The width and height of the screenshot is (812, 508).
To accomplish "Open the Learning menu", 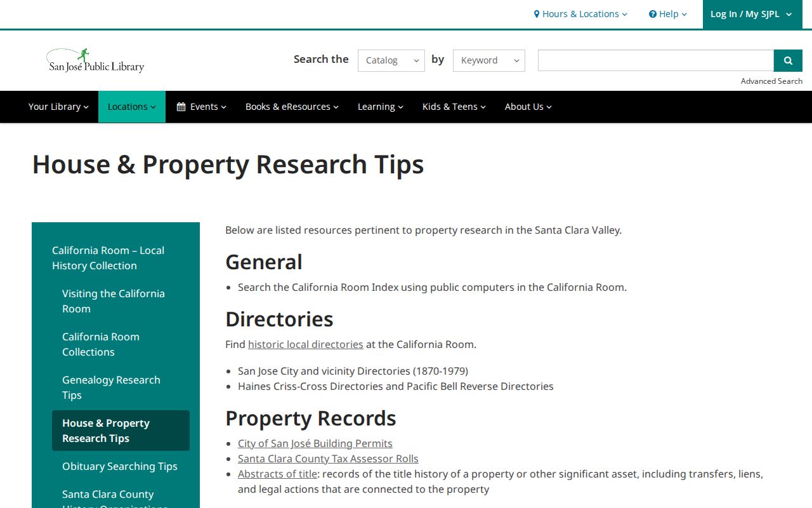I will point(381,107).
